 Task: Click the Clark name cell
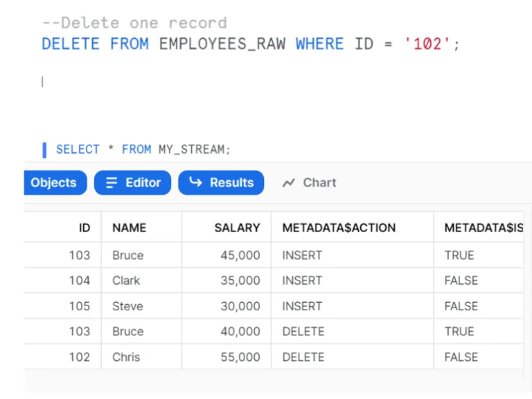126,281
